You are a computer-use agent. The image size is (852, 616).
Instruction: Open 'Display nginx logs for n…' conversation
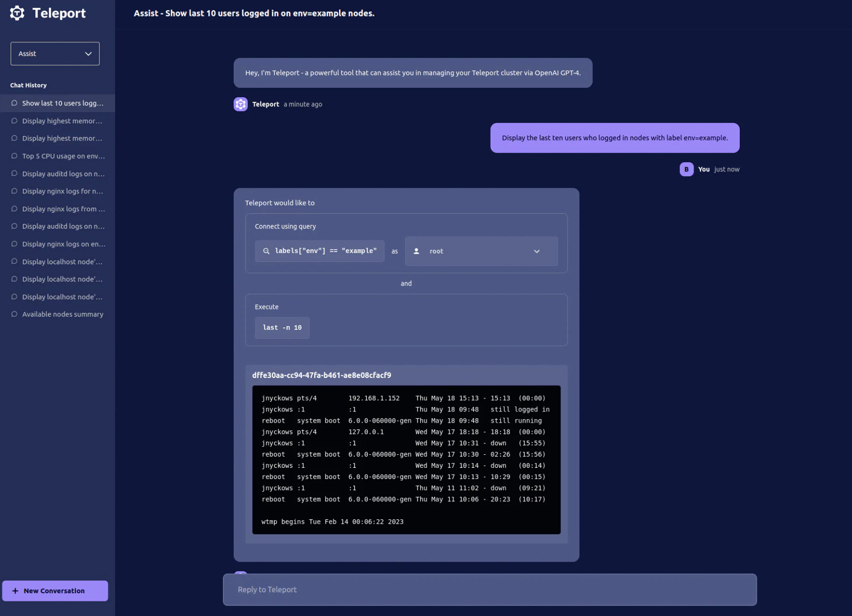click(x=57, y=191)
